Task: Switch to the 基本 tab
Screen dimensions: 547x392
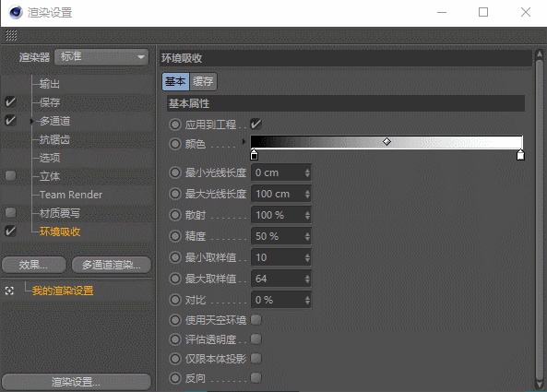Action: [175, 81]
